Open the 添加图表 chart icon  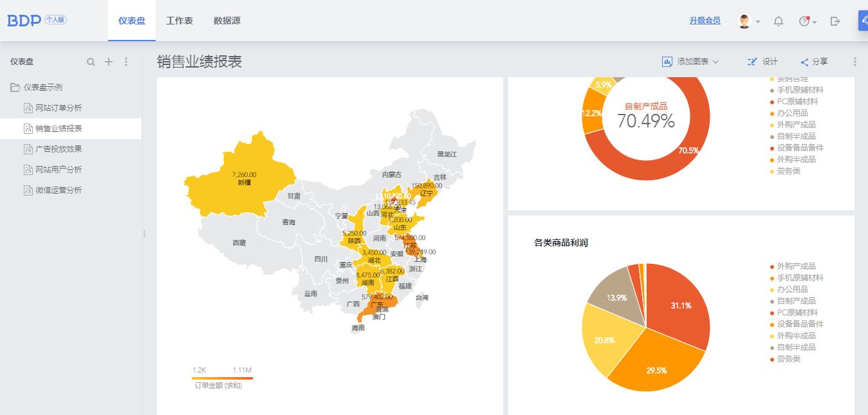click(666, 62)
